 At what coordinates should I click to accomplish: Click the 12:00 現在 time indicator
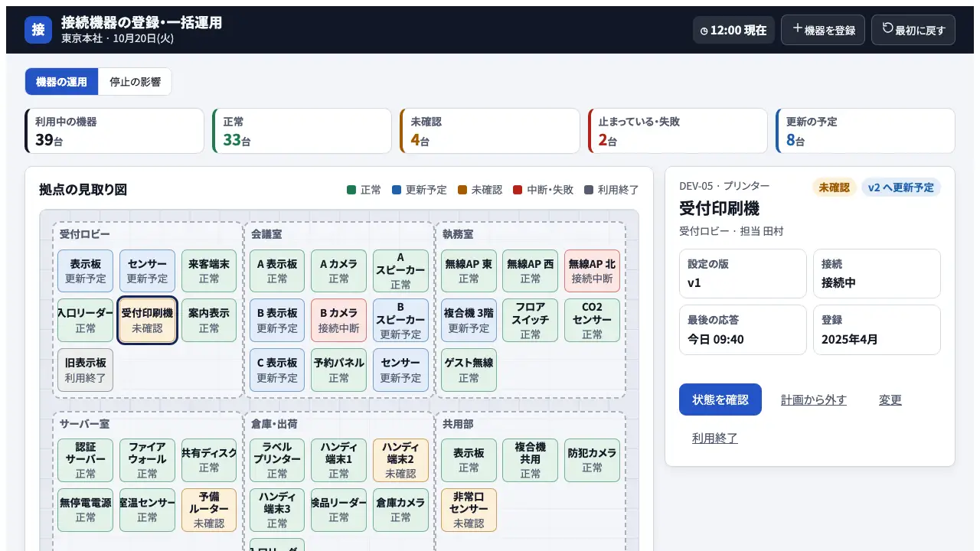point(733,30)
